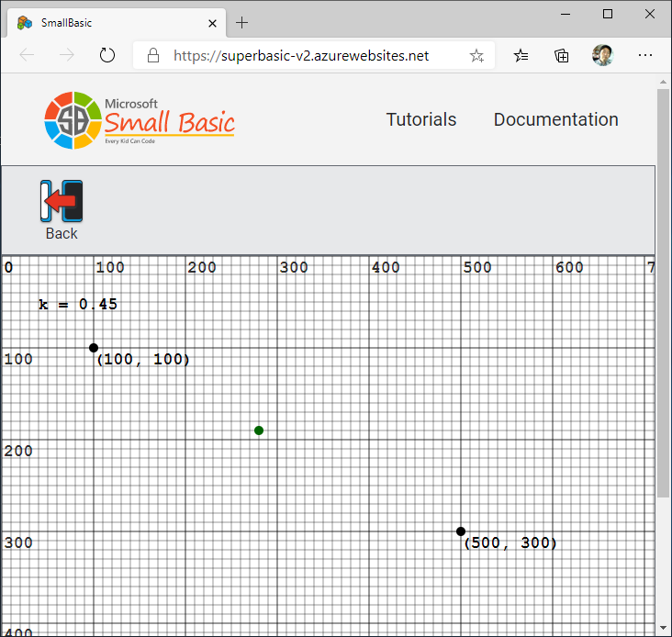Click the vertical scrollbar thumb
Image resolution: width=672 pixels, height=637 pixels.
[x=664, y=294]
